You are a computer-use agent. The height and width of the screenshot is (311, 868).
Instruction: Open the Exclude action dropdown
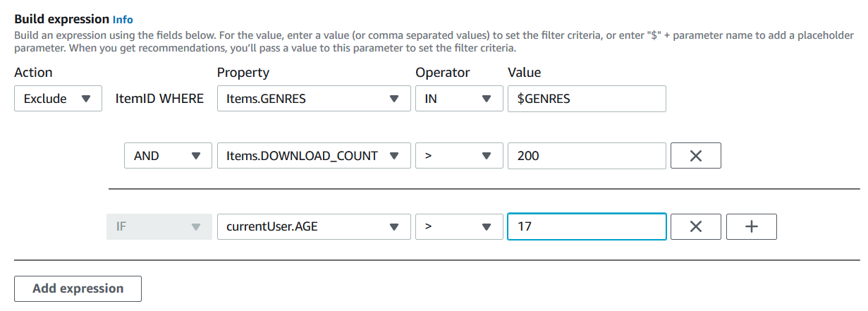[56, 99]
